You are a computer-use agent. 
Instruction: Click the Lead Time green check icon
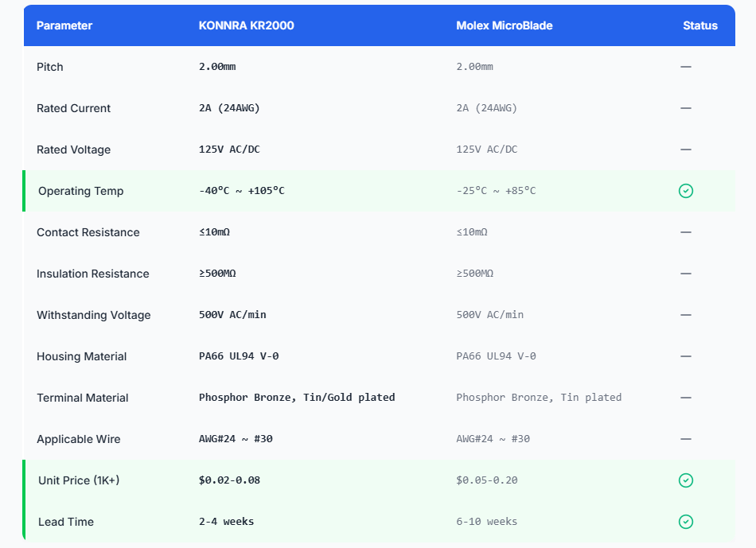pyautogui.click(x=685, y=522)
